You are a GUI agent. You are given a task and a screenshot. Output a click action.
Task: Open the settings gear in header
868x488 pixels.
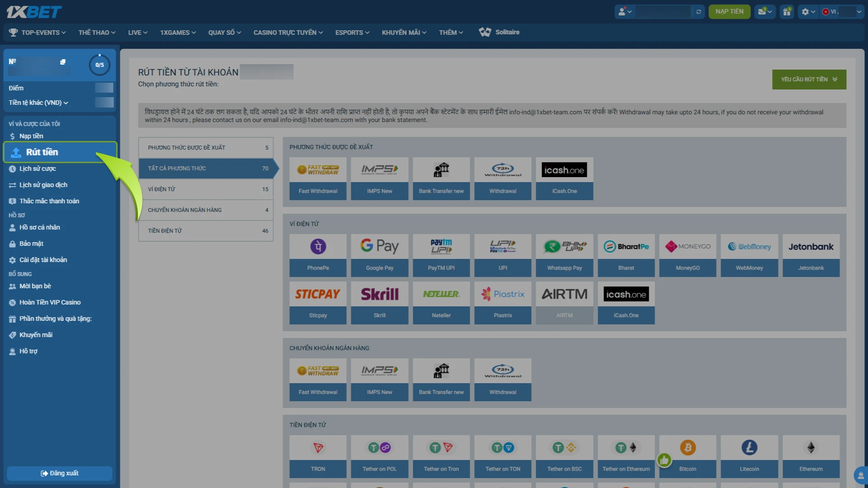(x=808, y=12)
